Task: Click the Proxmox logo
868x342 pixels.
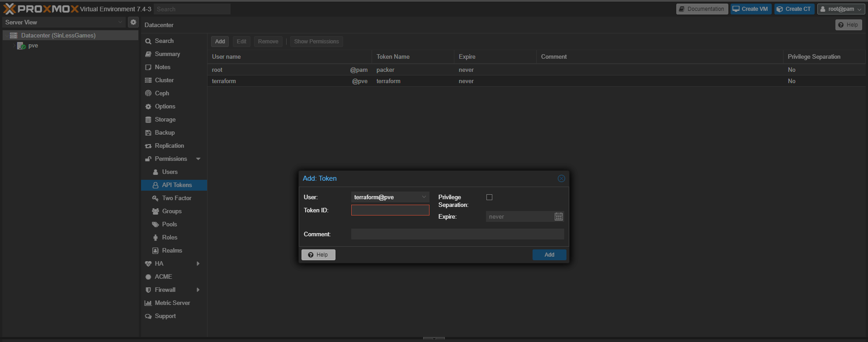Action: tap(41, 9)
